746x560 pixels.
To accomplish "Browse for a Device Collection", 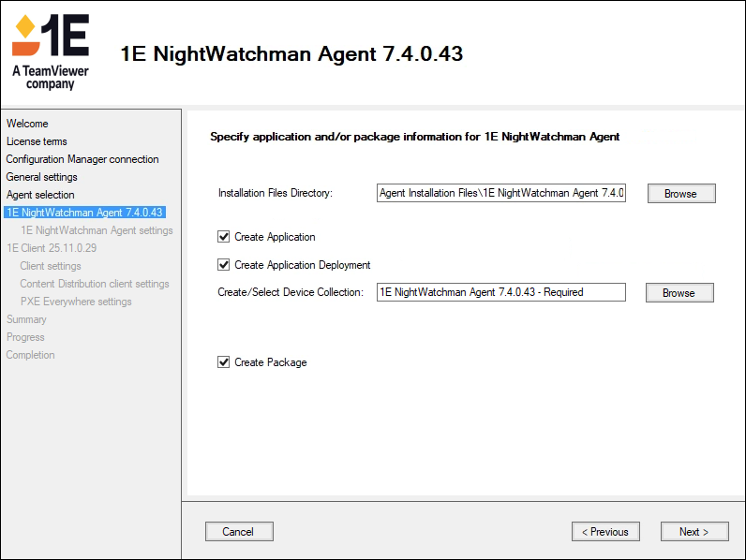I will 679,293.
